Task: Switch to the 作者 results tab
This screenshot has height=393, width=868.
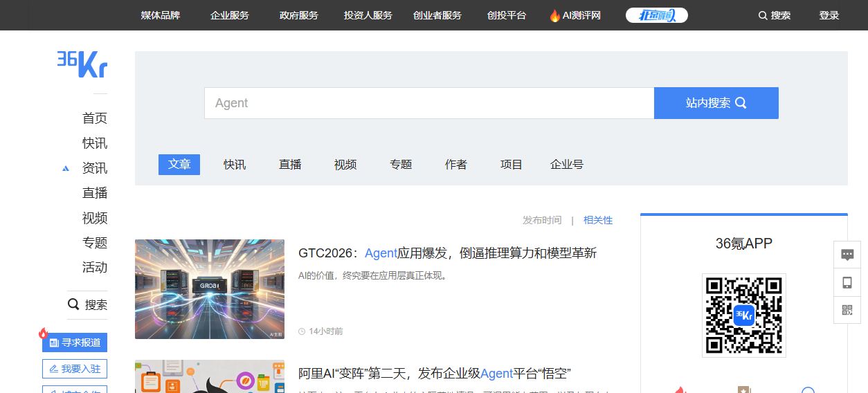Action: click(456, 165)
